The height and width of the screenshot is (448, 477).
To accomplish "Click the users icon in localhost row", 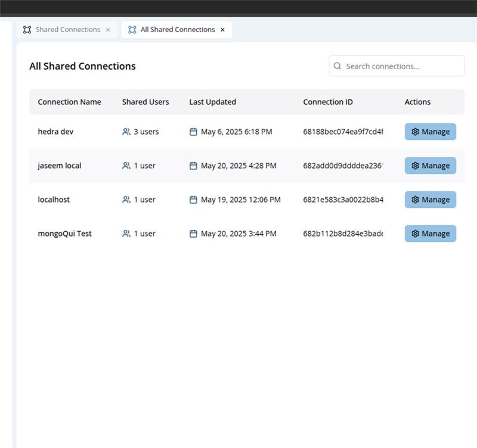I will pyautogui.click(x=126, y=200).
